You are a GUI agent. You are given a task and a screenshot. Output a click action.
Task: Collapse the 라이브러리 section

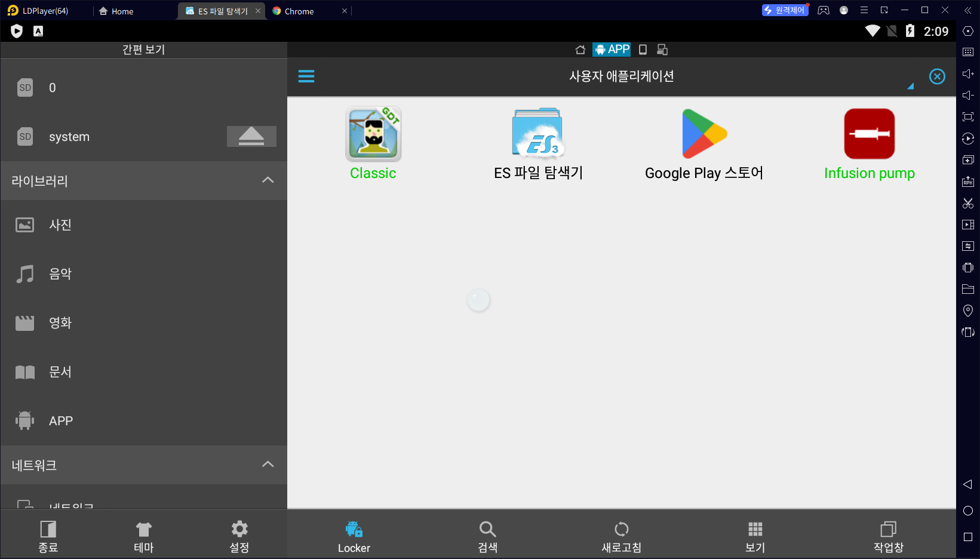tap(268, 180)
